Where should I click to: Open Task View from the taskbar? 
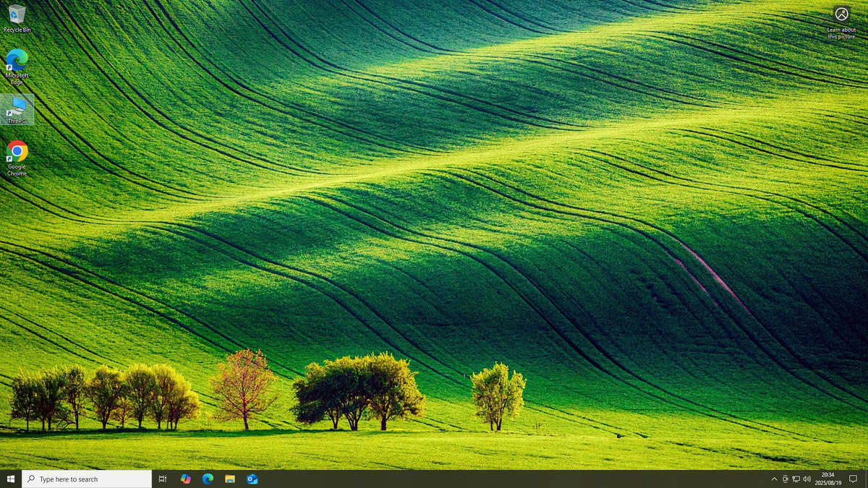point(163,479)
